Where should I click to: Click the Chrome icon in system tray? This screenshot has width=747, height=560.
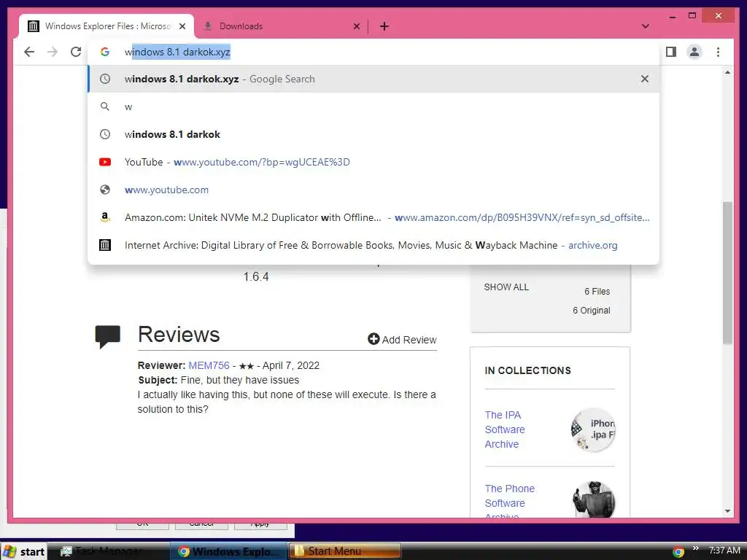[678, 552]
